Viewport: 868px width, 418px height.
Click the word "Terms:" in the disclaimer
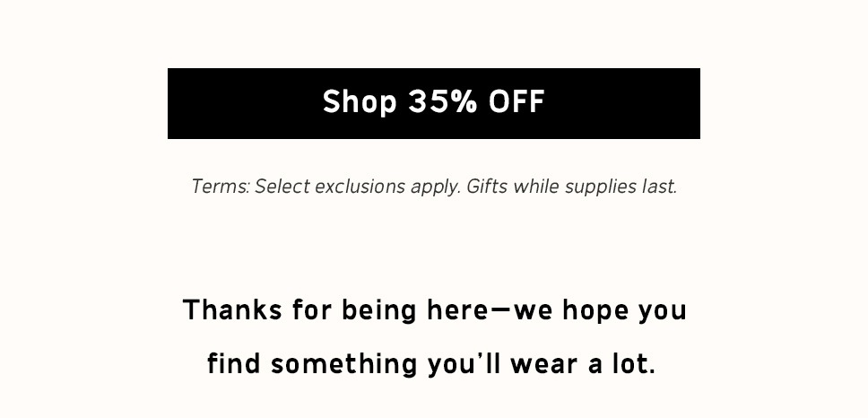(221, 187)
